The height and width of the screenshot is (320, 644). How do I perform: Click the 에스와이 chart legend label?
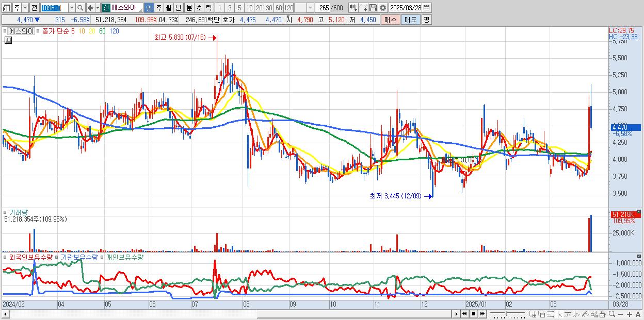click(21, 31)
